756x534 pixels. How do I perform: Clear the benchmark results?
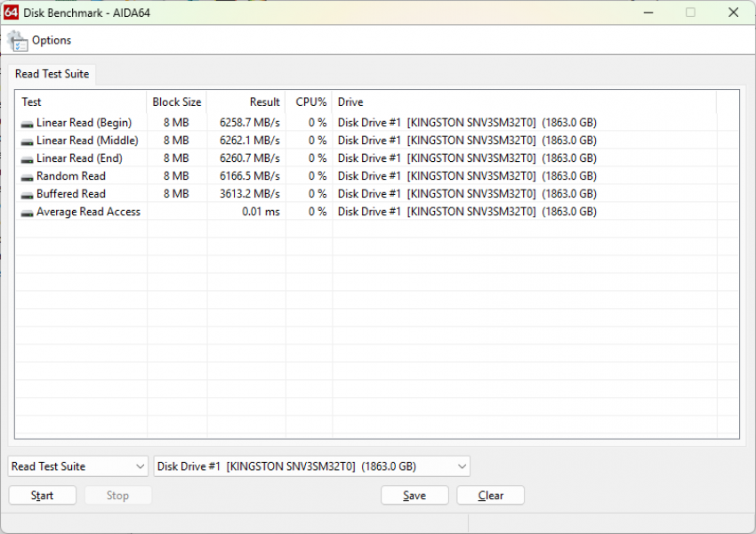[491, 496]
